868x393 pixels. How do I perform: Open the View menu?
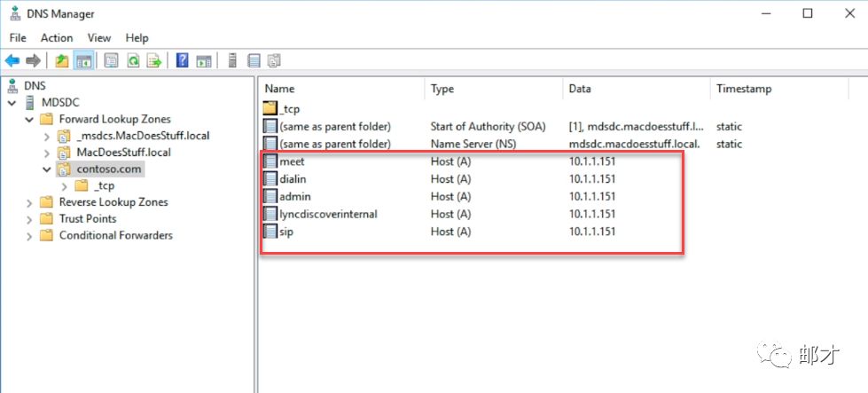click(x=99, y=38)
